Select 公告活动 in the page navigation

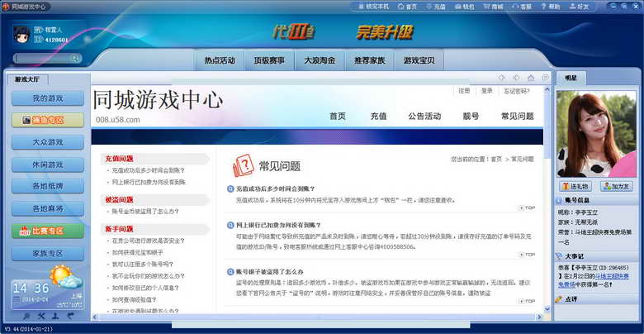(x=424, y=116)
